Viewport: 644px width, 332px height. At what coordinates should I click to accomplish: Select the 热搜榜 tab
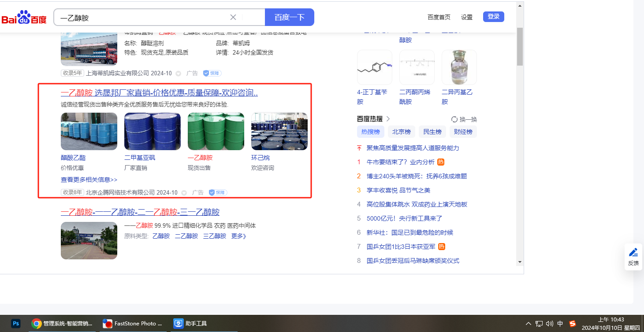(x=371, y=132)
